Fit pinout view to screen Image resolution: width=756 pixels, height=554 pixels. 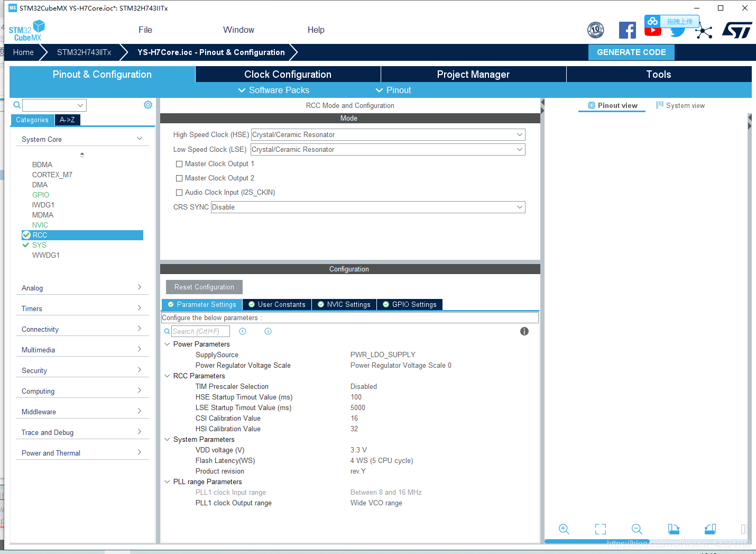(x=601, y=529)
